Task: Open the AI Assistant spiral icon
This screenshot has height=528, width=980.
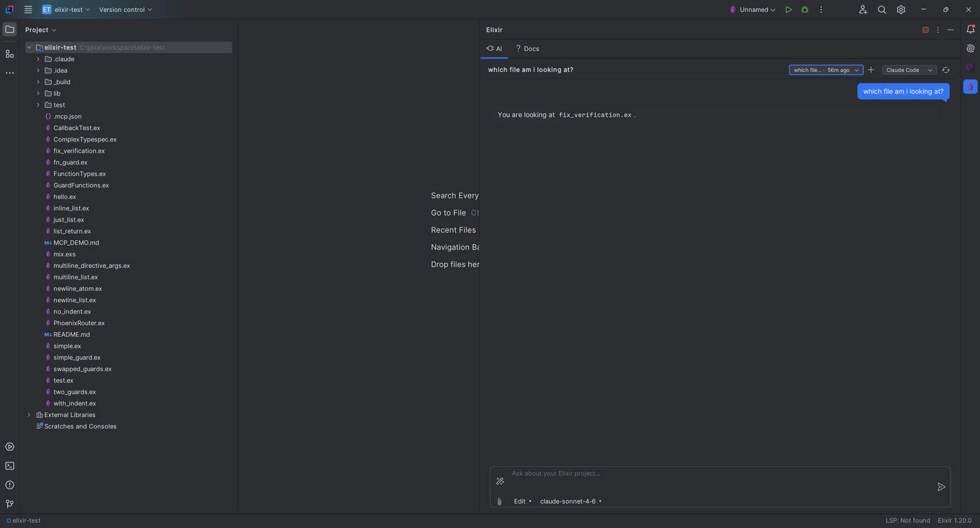Action: pyautogui.click(x=971, y=48)
